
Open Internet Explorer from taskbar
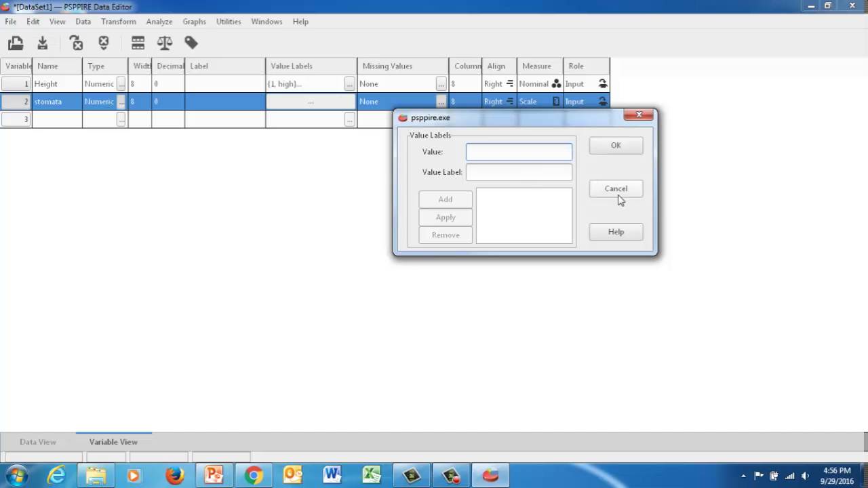(x=56, y=476)
